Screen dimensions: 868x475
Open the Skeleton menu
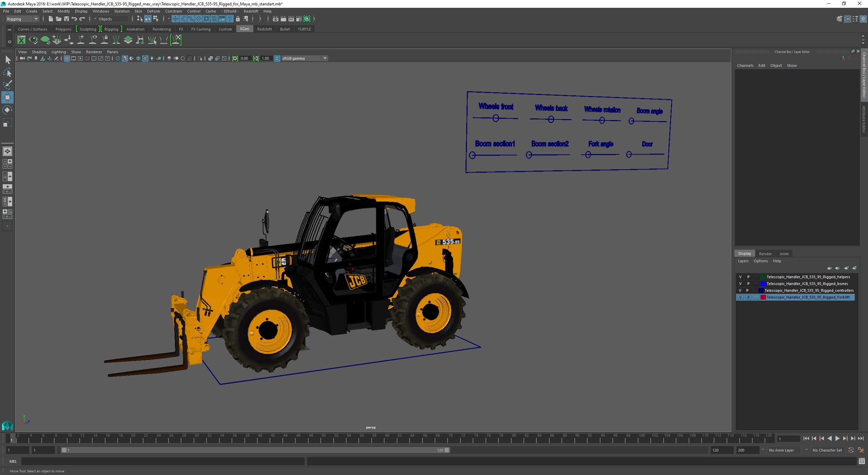click(122, 11)
